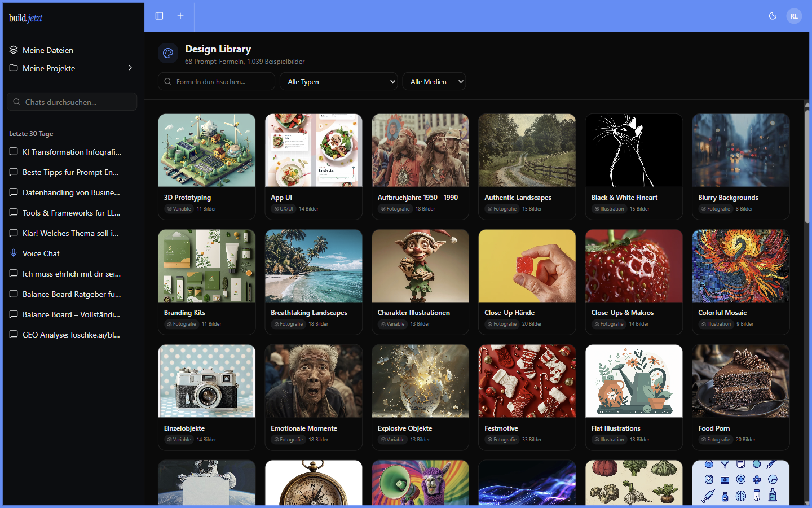
Task: Open the compass image card
Action: click(314, 483)
